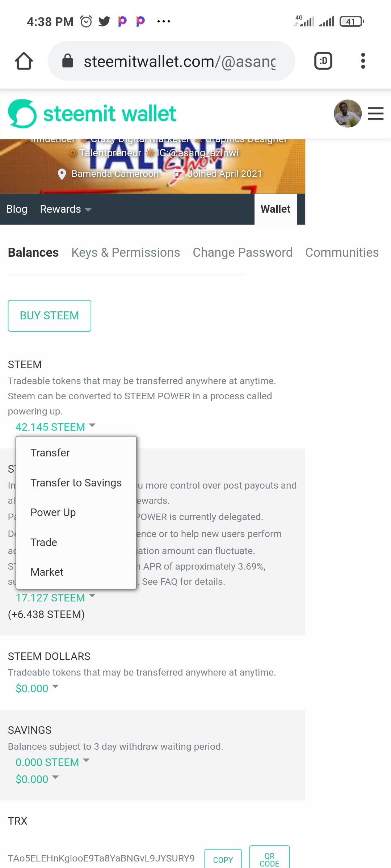This screenshot has height=868, width=391.
Task: Tap the browser home icon
Action: coord(24,61)
